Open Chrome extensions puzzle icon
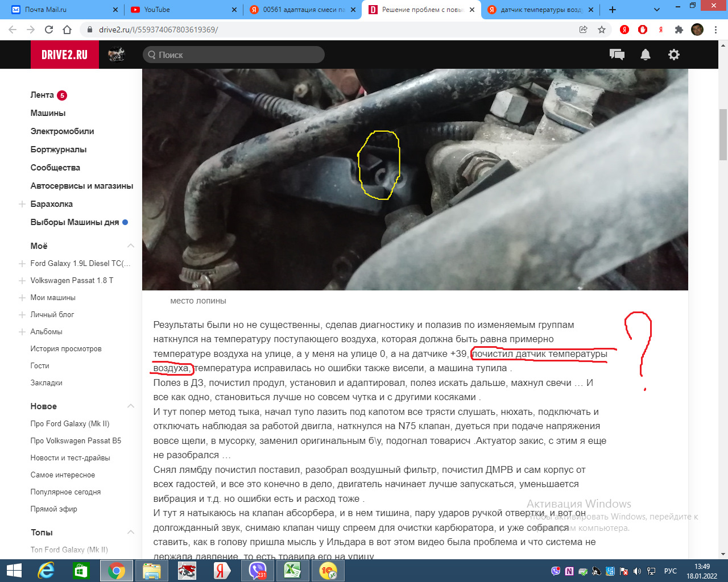 [x=679, y=30]
